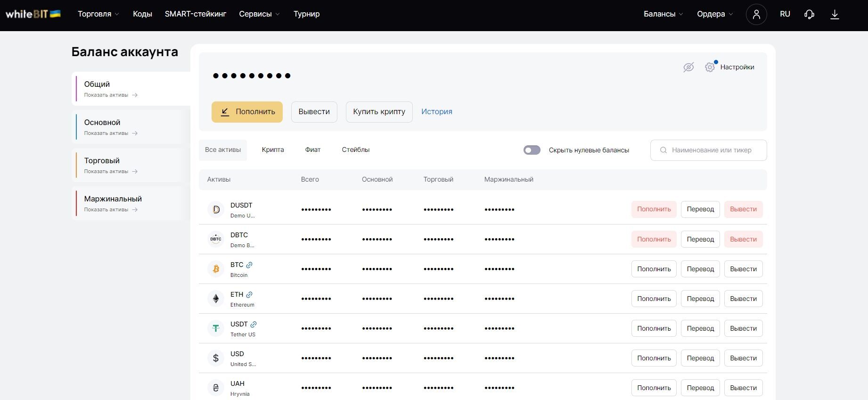Expand the Торговля dropdown menu
Image resolution: width=868 pixels, height=400 pixels.
[98, 14]
